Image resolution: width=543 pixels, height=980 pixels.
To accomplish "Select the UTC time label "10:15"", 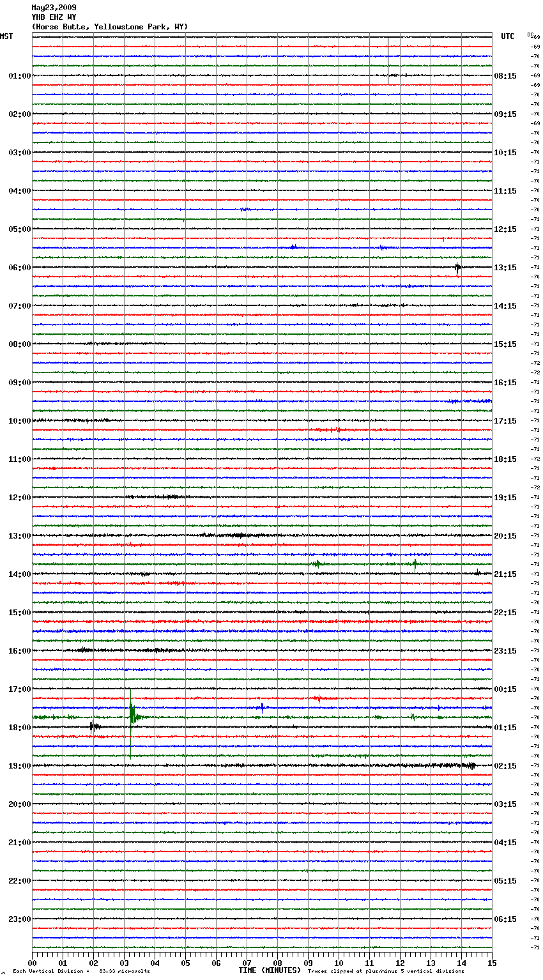I will 505,153.
